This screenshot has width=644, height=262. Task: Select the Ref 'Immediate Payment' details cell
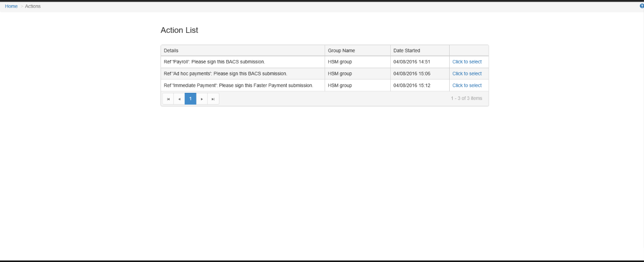pos(238,86)
